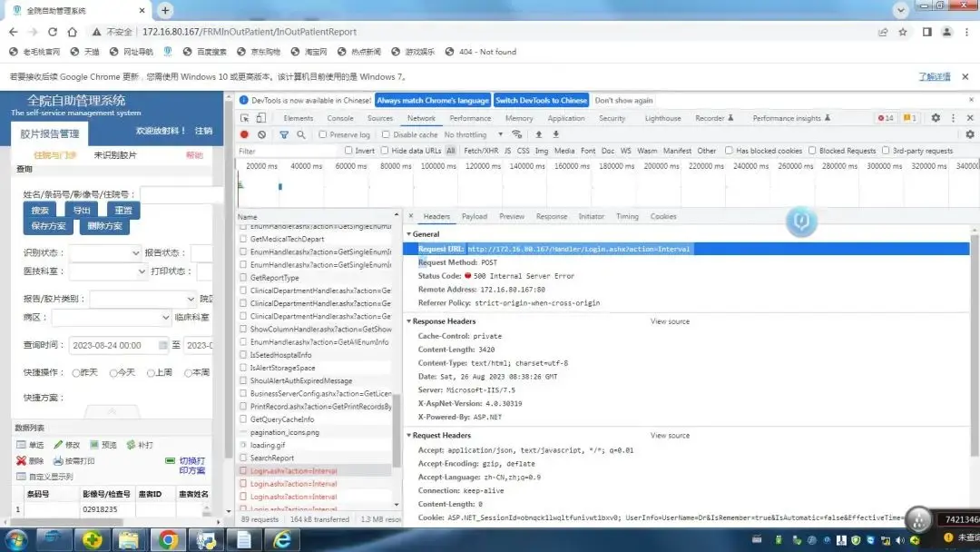This screenshot has width=980, height=552.
Task: Open the 报告/胶片类别 dropdown
Action: pyautogui.click(x=143, y=299)
